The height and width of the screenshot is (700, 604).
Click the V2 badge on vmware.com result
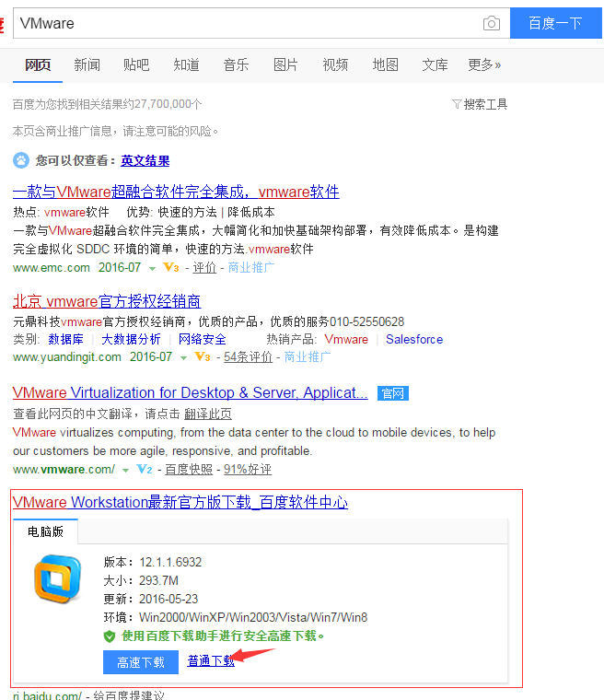pos(145,469)
